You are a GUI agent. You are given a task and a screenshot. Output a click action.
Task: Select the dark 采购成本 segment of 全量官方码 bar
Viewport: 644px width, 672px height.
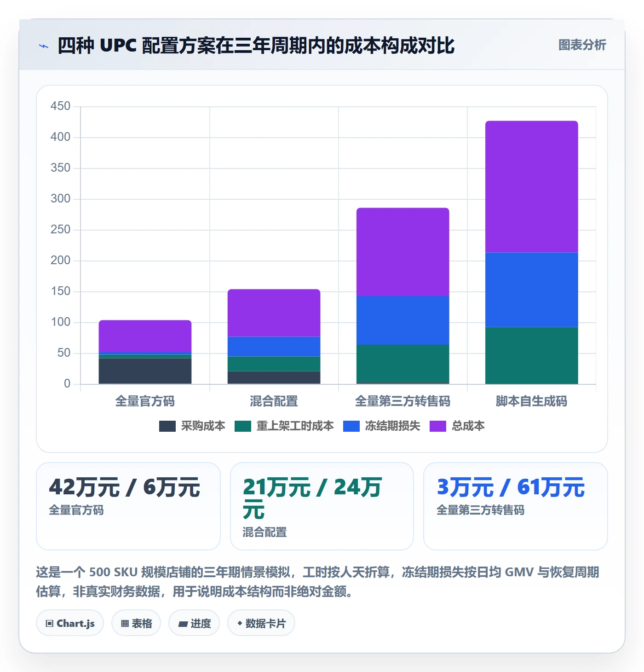pyautogui.click(x=145, y=371)
